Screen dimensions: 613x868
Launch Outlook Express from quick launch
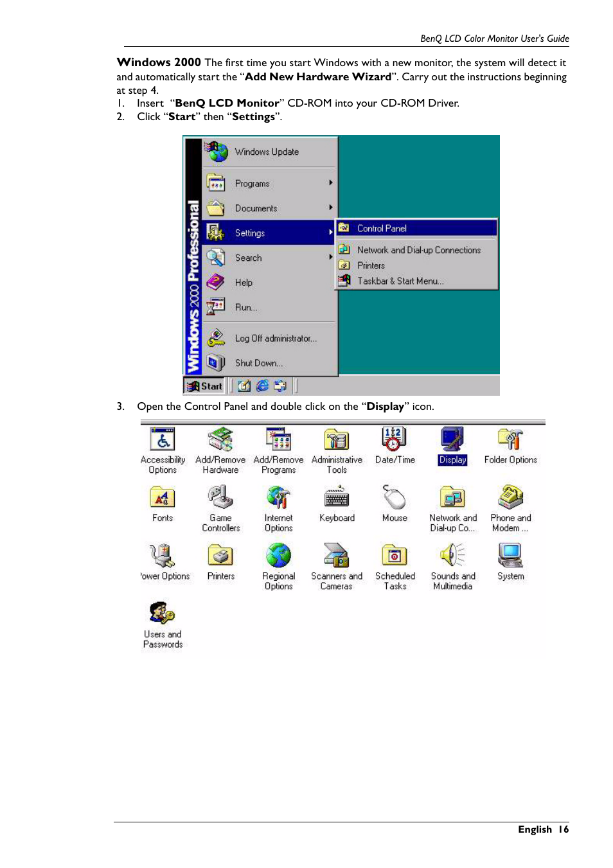tap(280, 385)
